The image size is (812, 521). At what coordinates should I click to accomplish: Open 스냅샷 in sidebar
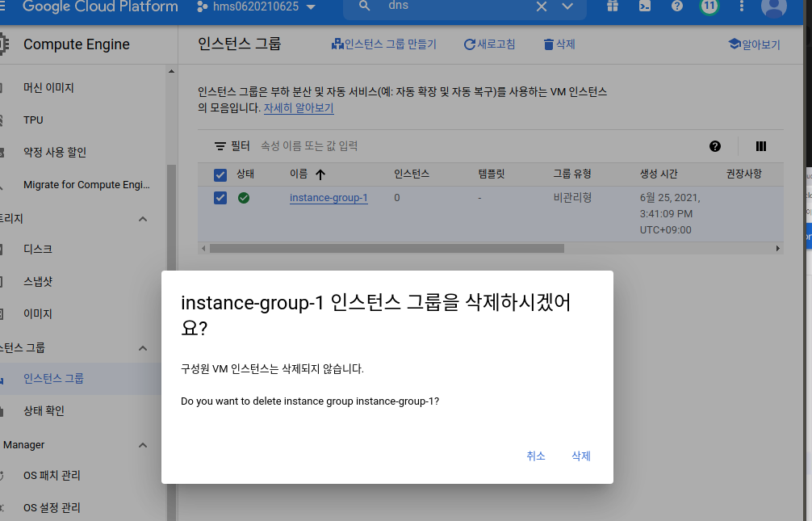pyautogui.click(x=38, y=281)
